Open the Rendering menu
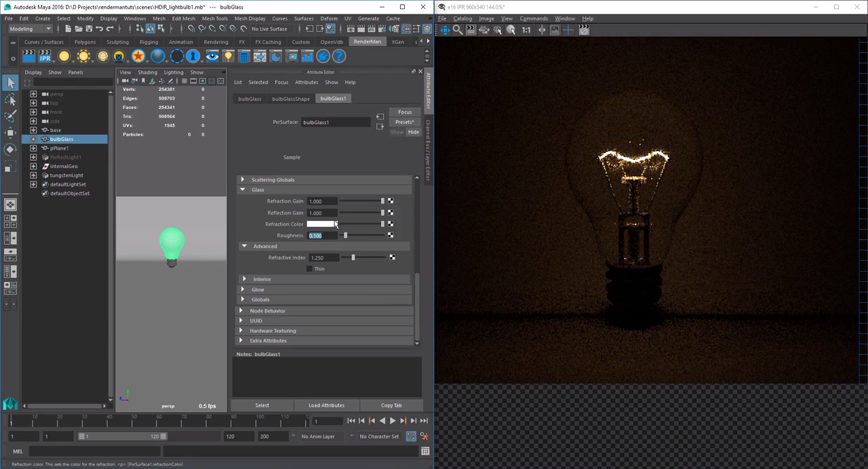 click(x=216, y=41)
